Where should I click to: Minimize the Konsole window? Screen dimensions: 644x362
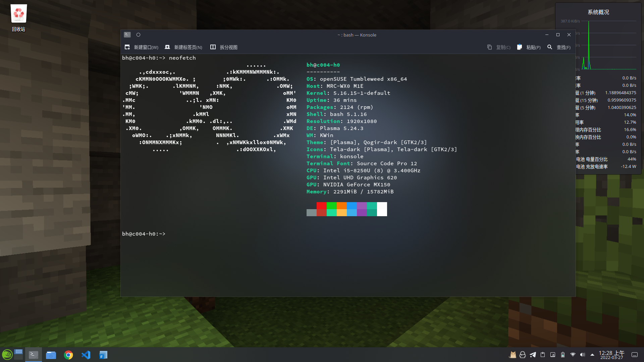point(547,35)
